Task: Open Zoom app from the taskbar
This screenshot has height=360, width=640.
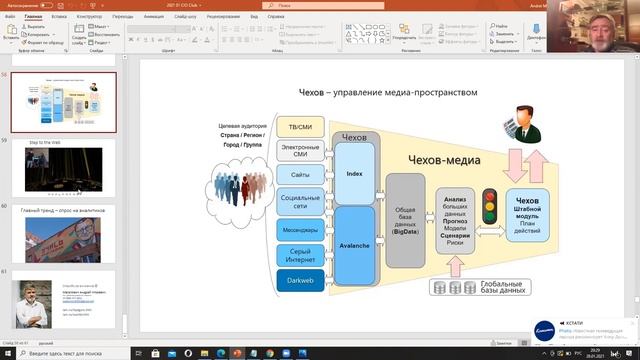Action: (x=286, y=353)
